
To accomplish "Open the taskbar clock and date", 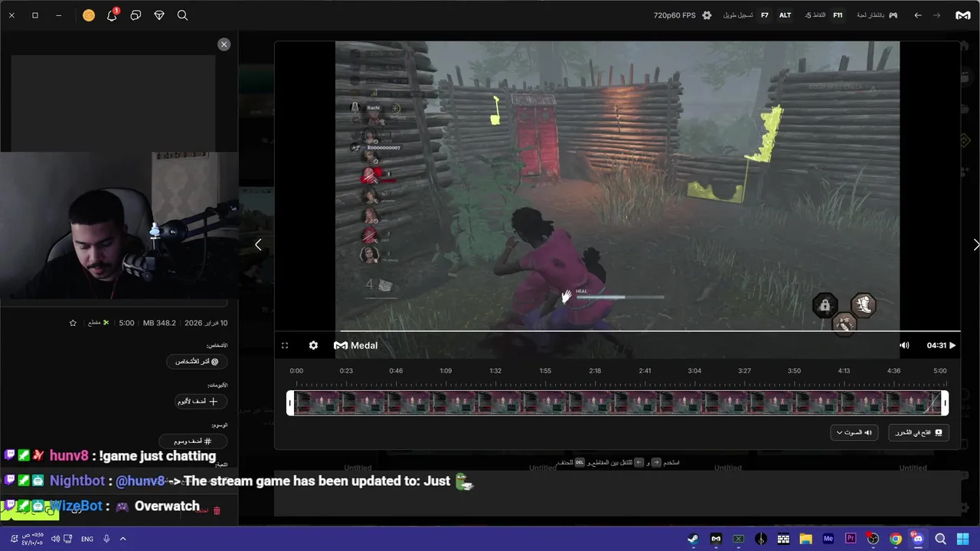I will 33,539.
